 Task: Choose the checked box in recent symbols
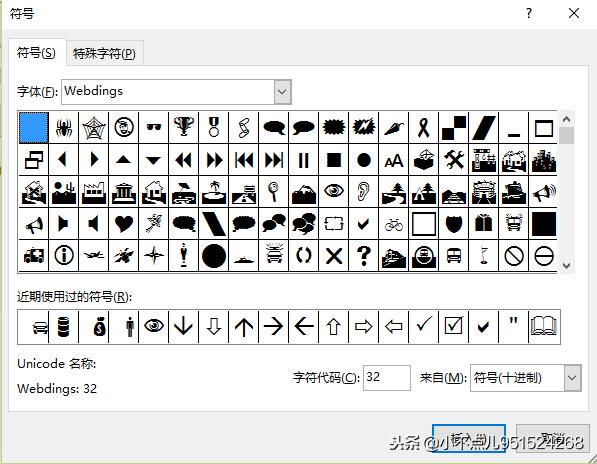click(x=453, y=327)
